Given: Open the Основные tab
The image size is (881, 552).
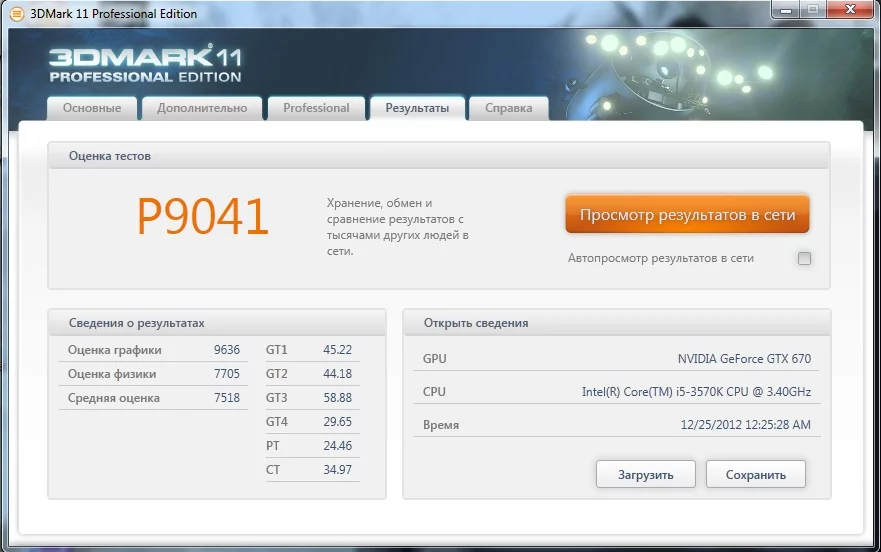Looking at the screenshot, I should 92,108.
